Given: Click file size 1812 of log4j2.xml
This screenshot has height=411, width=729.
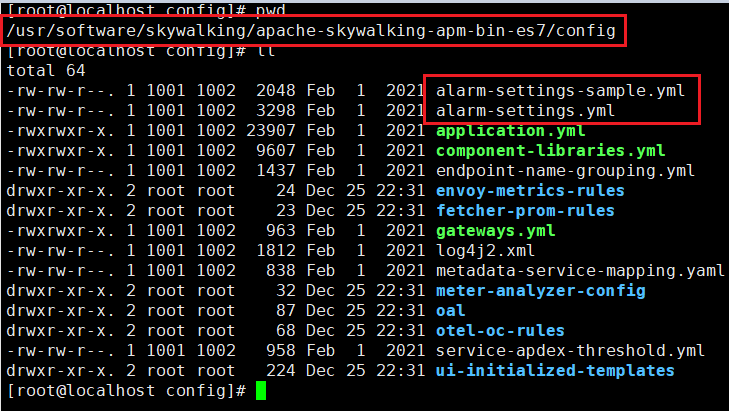Looking at the screenshot, I should coord(276,251).
